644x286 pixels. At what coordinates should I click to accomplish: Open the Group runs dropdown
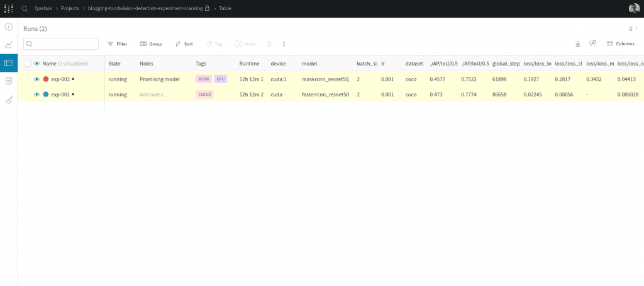pyautogui.click(x=151, y=44)
